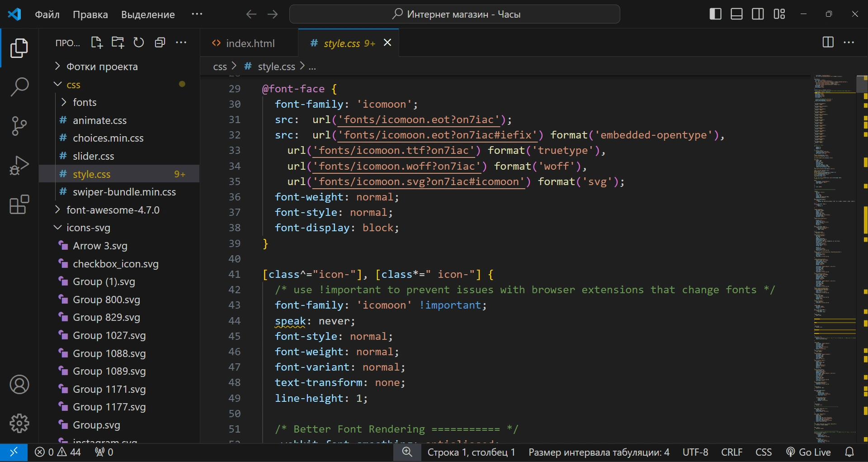
Task: Collapse all folders in explorer
Action: [160, 43]
